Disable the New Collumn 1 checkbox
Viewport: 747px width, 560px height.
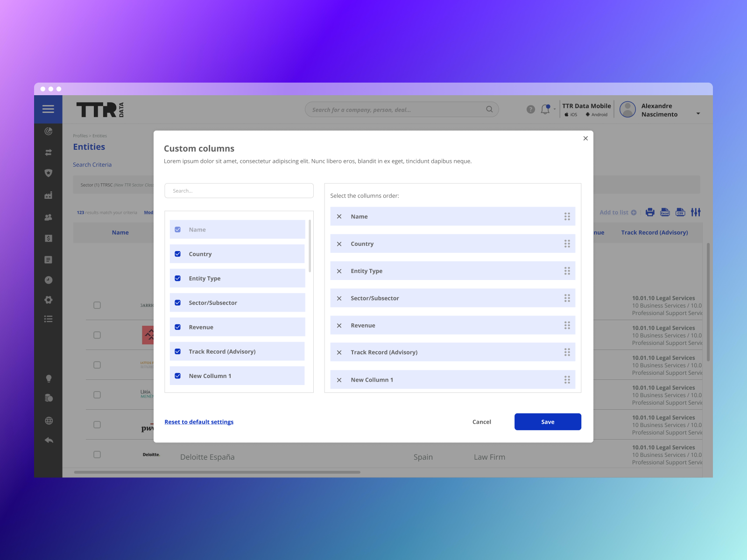pos(178,376)
